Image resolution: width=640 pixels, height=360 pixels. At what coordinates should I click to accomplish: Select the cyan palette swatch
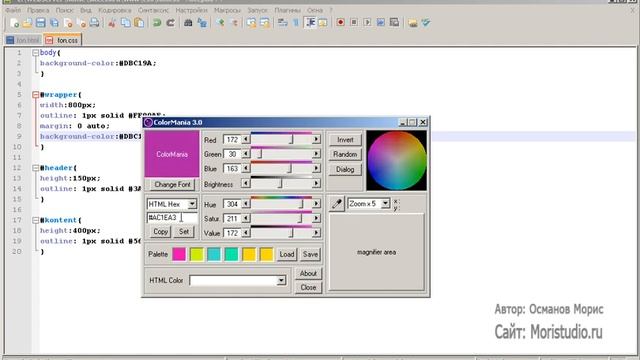click(x=214, y=254)
